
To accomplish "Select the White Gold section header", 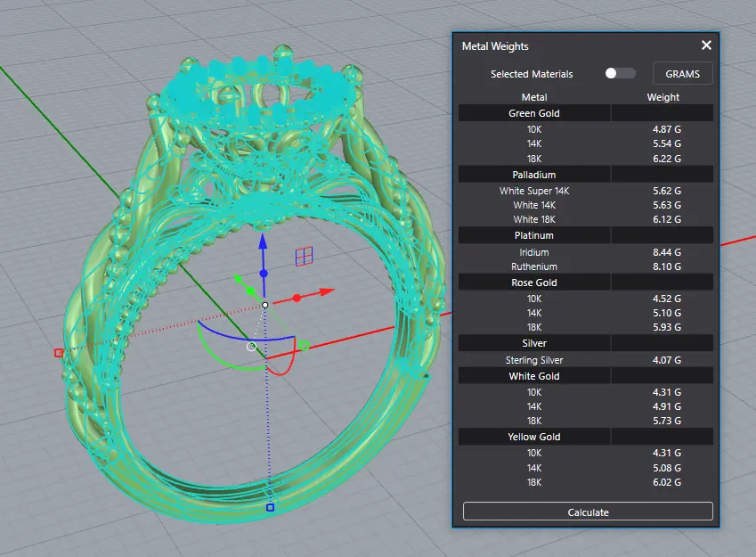I will [x=585, y=375].
